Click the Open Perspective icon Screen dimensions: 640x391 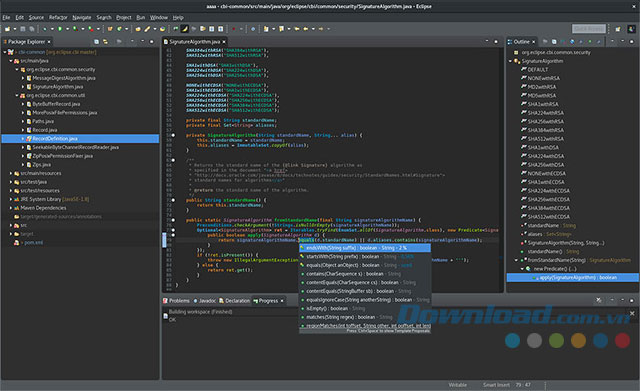click(x=618, y=29)
